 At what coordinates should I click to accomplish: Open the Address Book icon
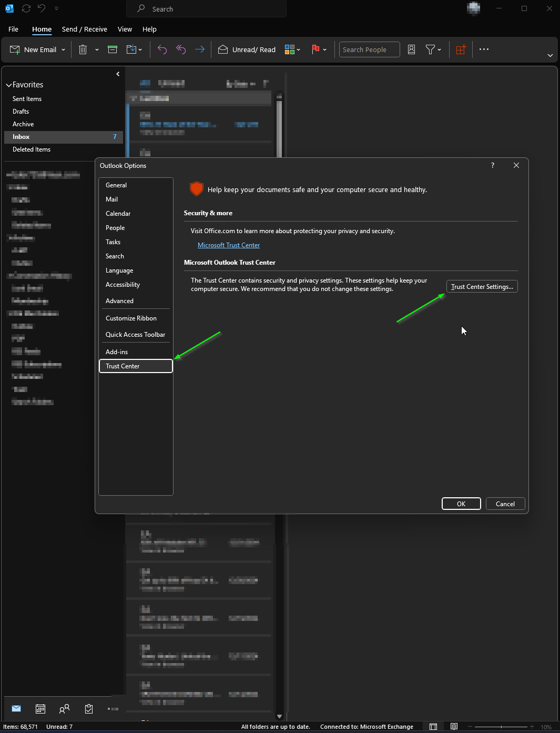[x=411, y=49]
